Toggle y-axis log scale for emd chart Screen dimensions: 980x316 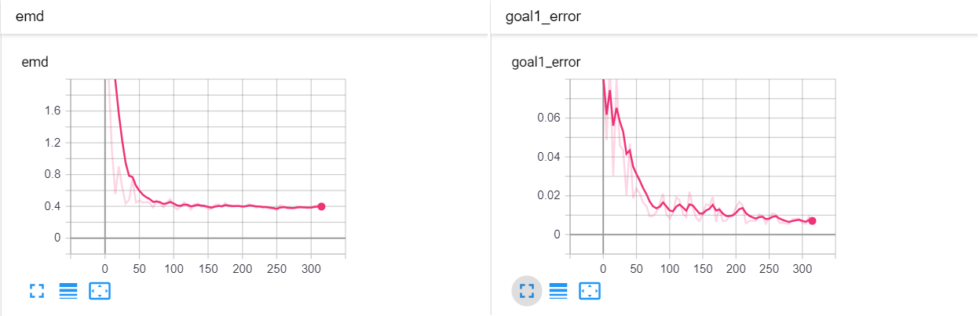(x=68, y=292)
